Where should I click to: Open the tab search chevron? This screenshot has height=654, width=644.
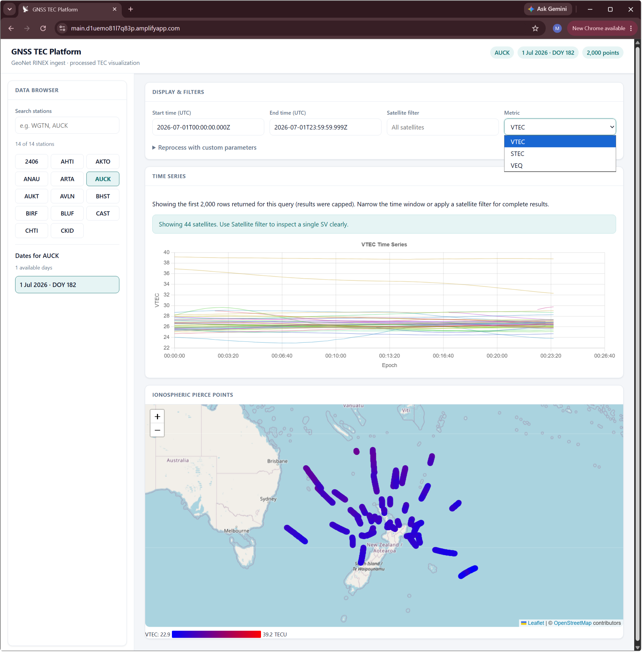pos(10,9)
